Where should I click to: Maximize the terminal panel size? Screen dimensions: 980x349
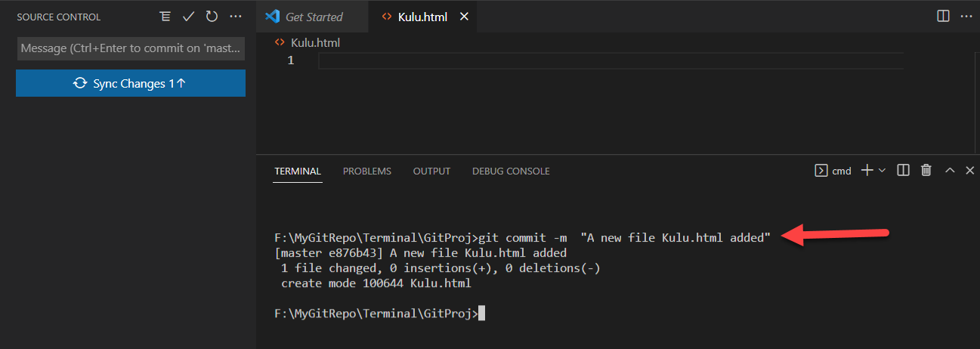point(950,171)
